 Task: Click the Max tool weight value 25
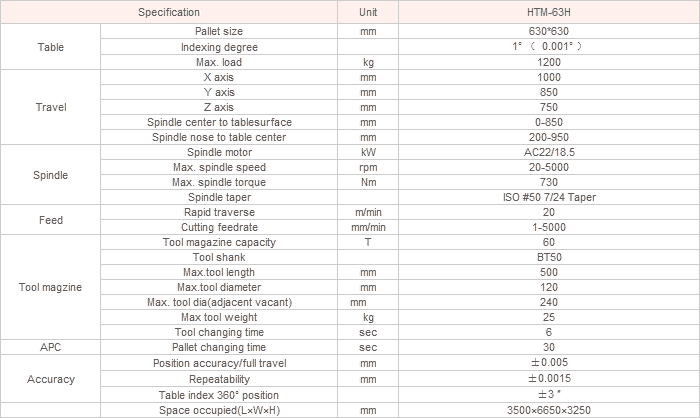[x=549, y=317]
